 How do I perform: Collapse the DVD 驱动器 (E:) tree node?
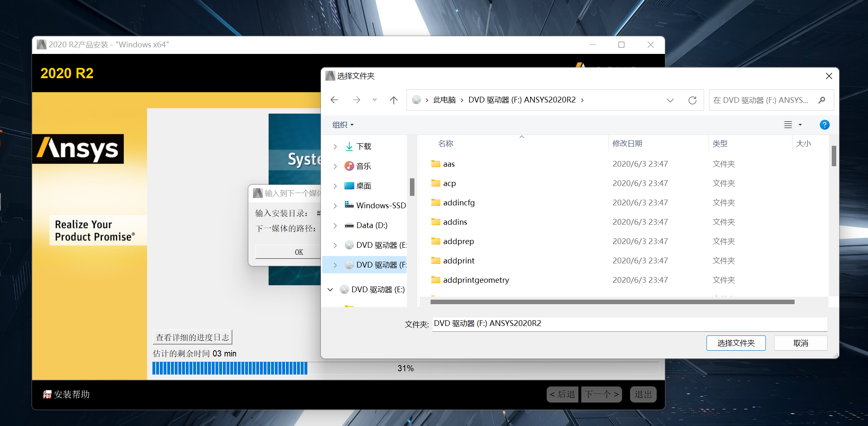[x=330, y=289]
